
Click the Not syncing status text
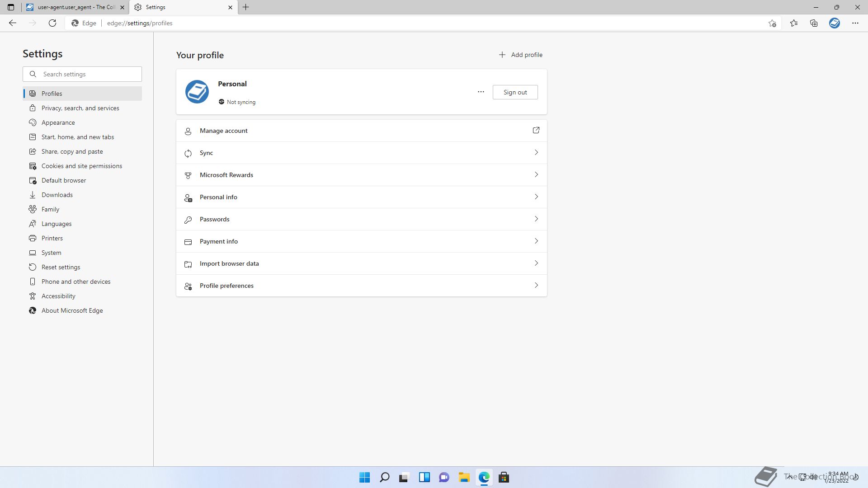coord(241,102)
